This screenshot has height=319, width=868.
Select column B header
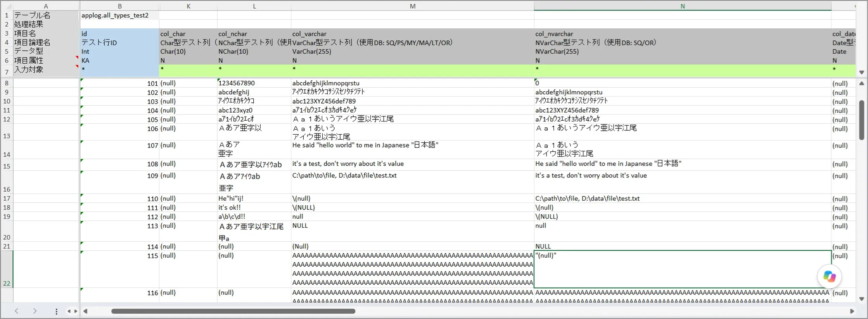pos(119,6)
